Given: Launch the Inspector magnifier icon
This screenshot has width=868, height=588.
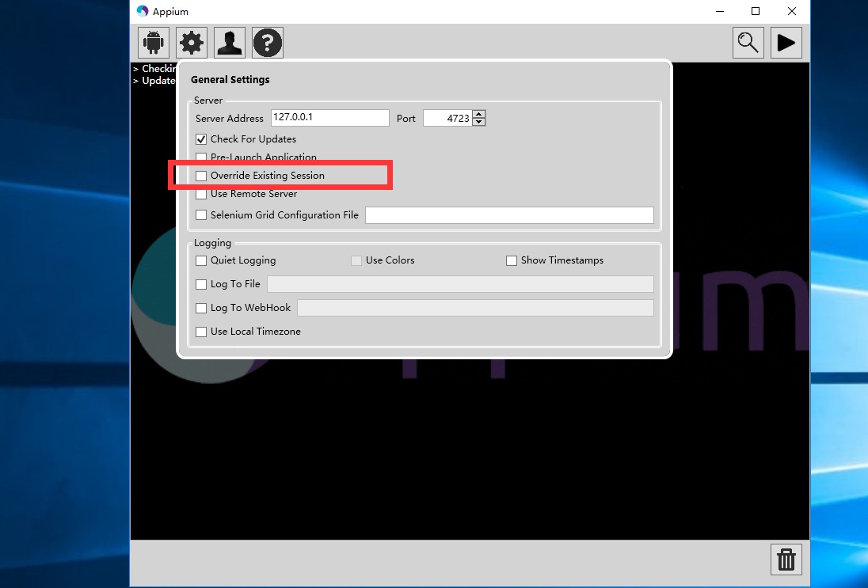Looking at the screenshot, I should [748, 43].
